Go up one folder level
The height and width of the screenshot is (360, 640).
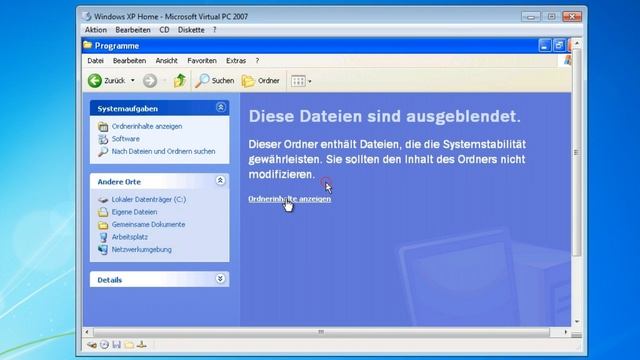click(180, 81)
